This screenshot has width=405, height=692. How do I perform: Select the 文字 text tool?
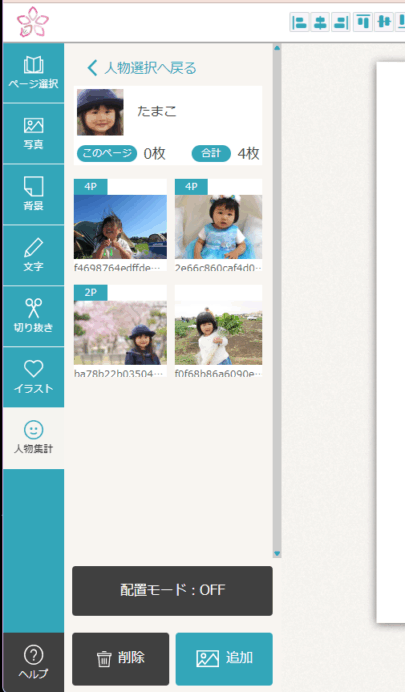(x=34, y=256)
